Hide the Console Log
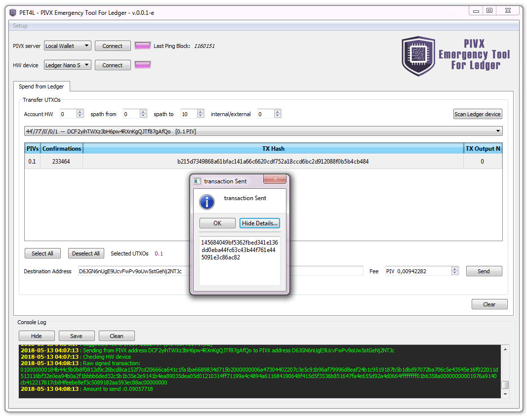The width and height of the screenshot is (527, 420). click(x=37, y=336)
